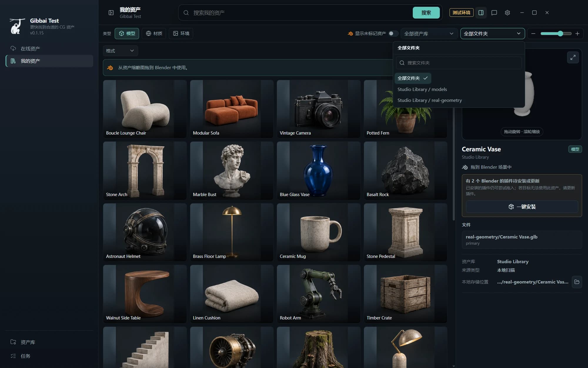Choose the checked 全部文件夹 option

pos(413,78)
